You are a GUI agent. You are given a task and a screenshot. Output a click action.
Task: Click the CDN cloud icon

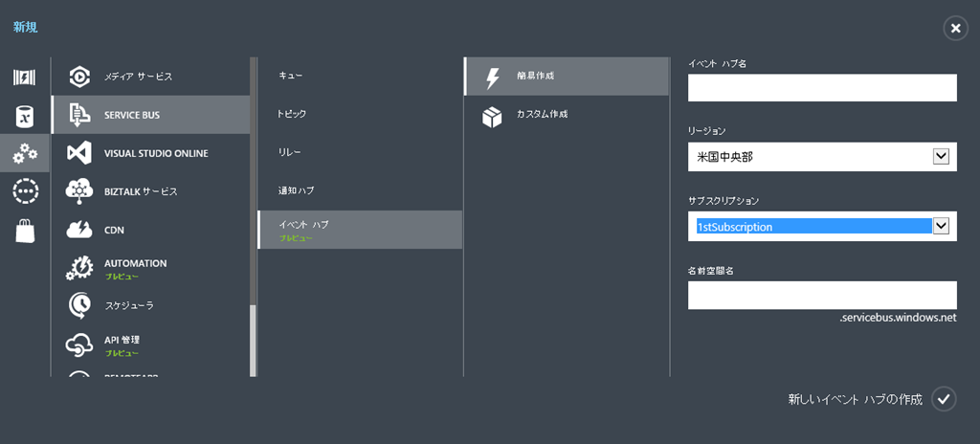(79, 230)
